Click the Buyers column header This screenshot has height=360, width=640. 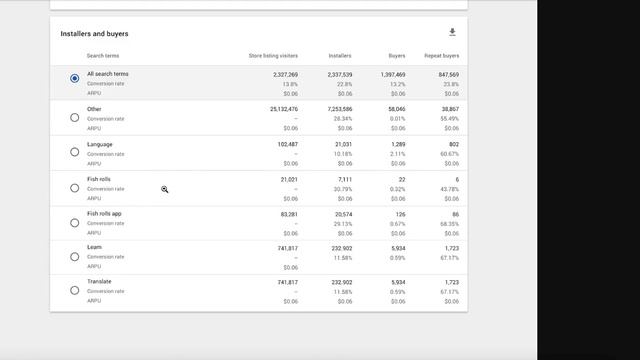click(397, 56)
